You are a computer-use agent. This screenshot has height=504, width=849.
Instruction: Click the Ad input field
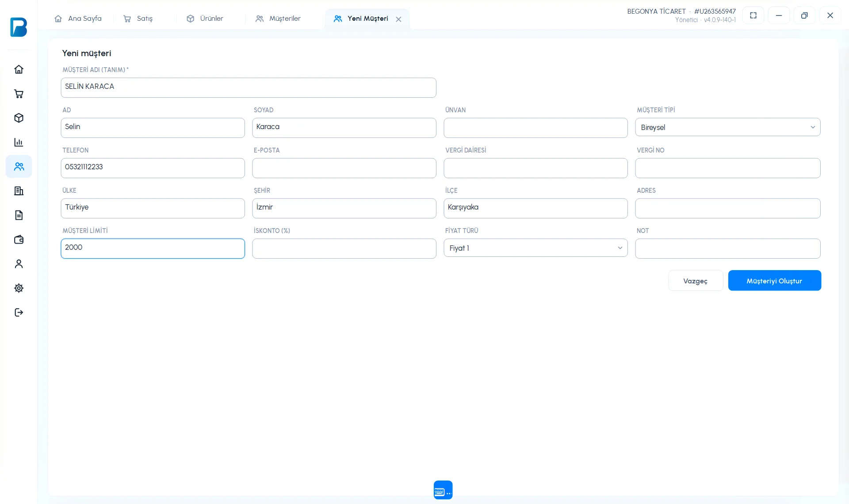pyautogui.click(x=153, y=128)
